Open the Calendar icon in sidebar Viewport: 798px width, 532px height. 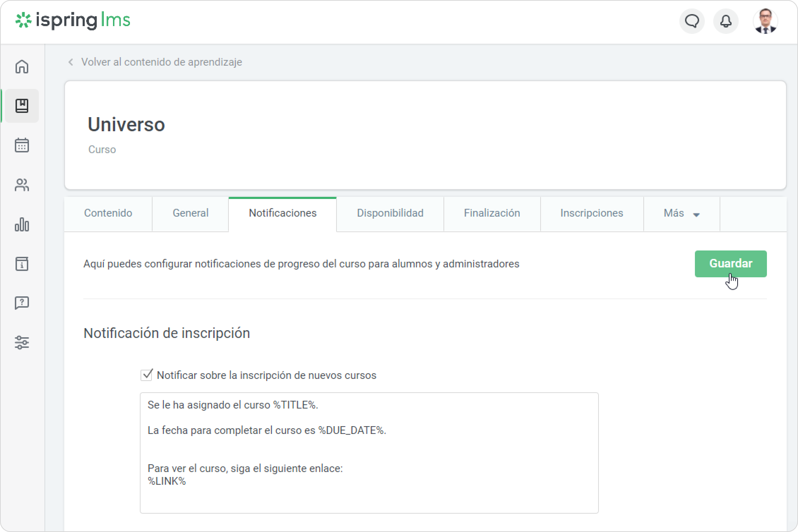pyautogui.click(x=22, y=145)
